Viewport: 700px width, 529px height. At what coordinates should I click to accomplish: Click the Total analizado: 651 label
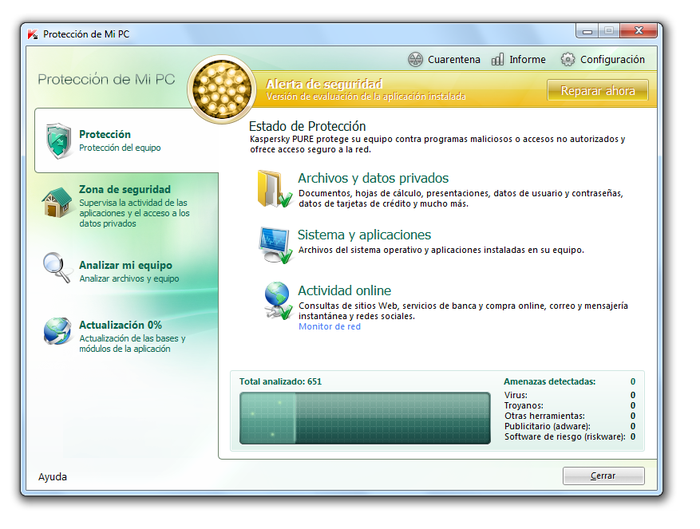point(280,382)
